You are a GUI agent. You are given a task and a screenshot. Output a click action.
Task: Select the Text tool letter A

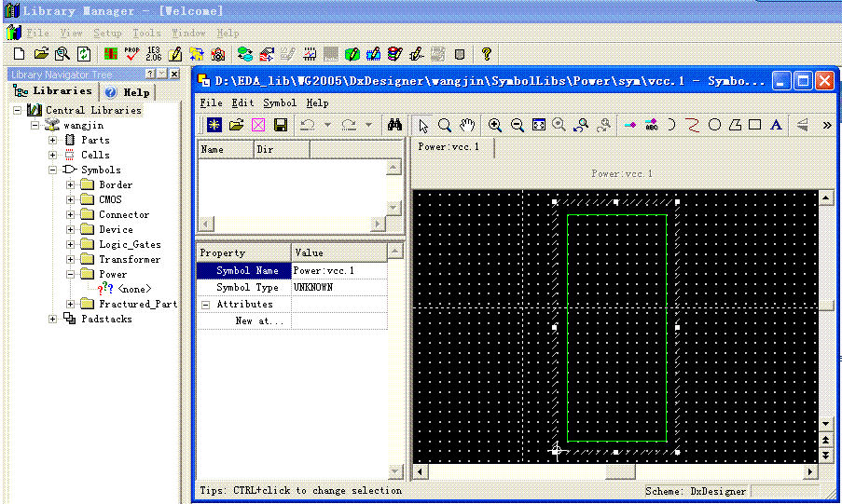(x=776, y=125)
